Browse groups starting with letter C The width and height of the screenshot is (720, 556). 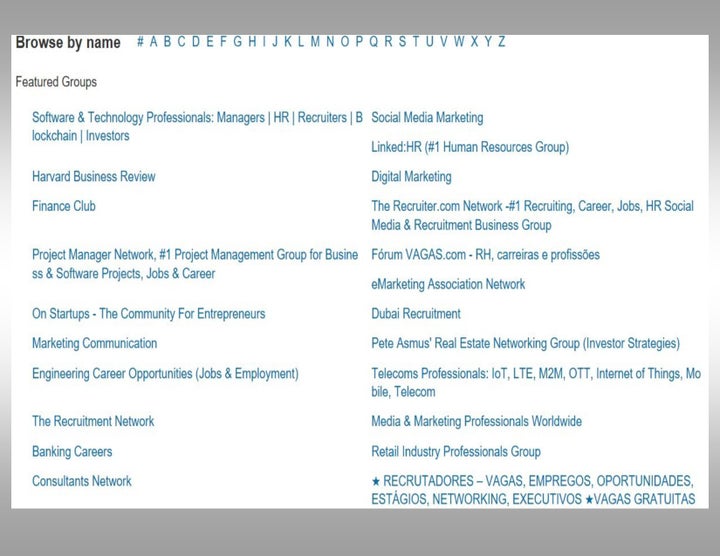[x=181, y=42]
